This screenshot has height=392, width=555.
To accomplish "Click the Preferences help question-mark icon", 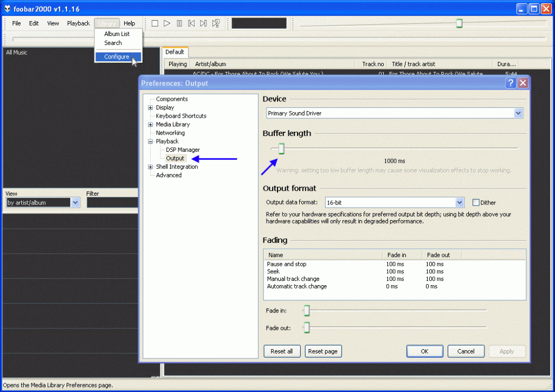I will click(511, 83).
